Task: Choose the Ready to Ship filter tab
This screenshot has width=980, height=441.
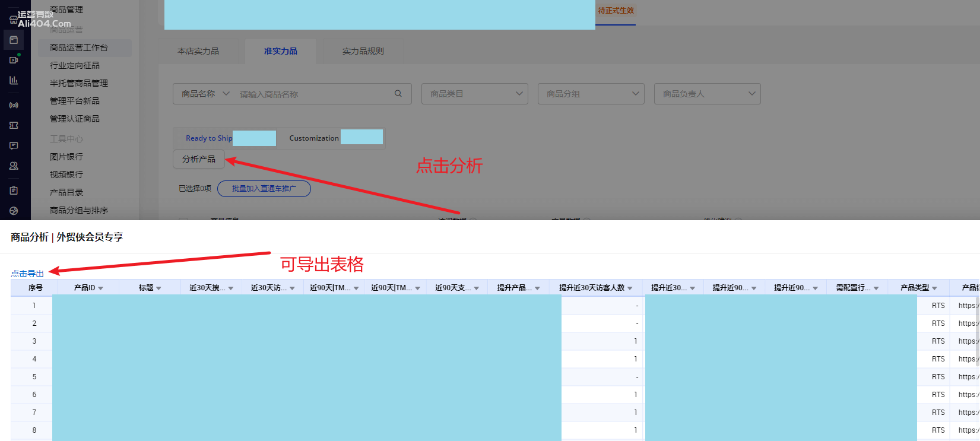Action: point(209,138)
